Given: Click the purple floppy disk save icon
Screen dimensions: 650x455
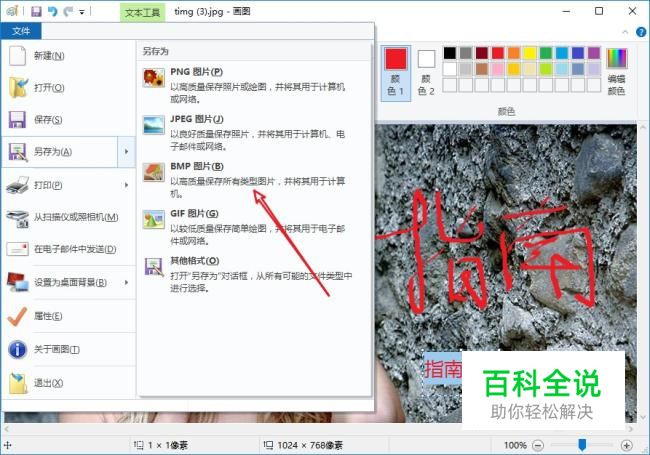Looking at the screenshot, I should pos(17,120).
